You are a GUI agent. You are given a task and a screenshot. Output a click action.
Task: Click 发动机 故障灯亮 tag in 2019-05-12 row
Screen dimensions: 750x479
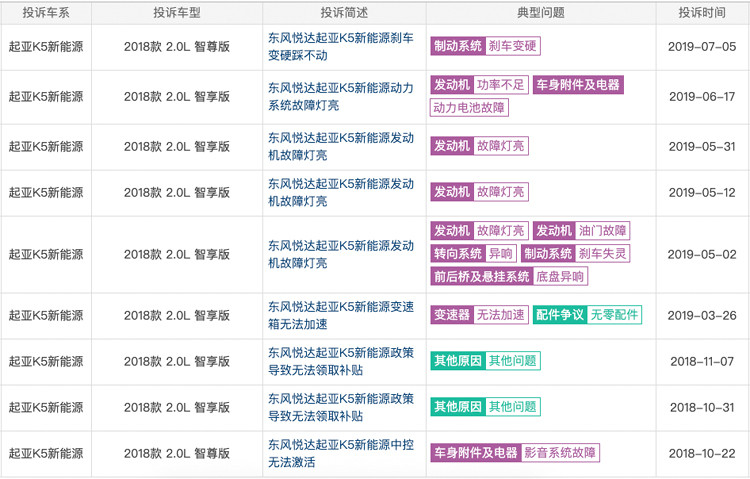[x=479, y=192]
